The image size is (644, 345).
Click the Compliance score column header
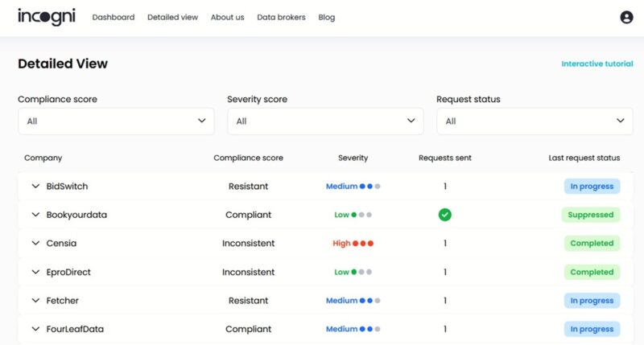[248, 158]
